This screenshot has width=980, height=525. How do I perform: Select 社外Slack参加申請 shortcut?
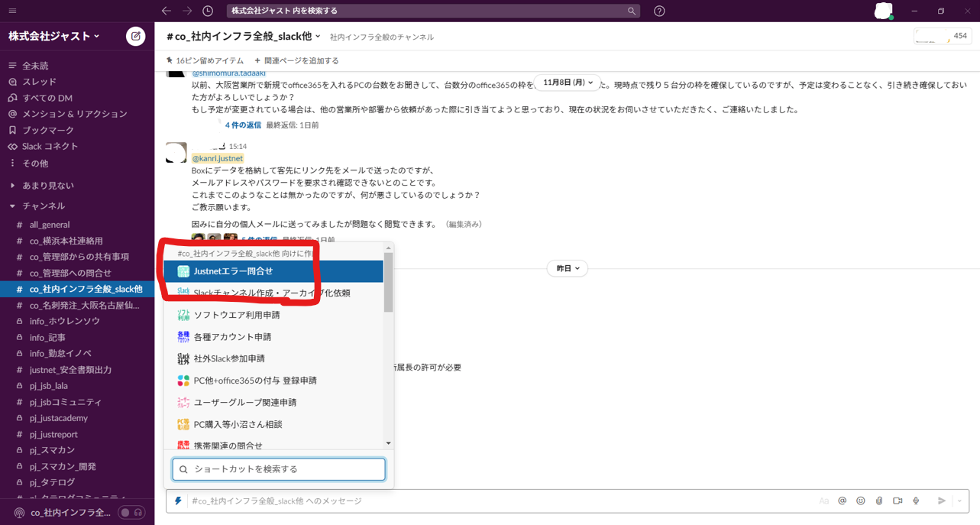coord(273,358)
